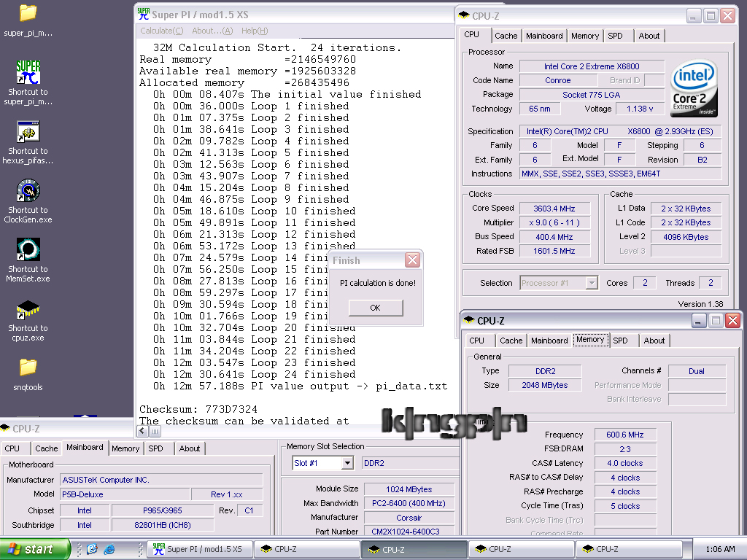Viewport: 747px width, 560px height.
Task: Select Cache tab in top CPU-Z window
Action: click(x=506, y=36)
